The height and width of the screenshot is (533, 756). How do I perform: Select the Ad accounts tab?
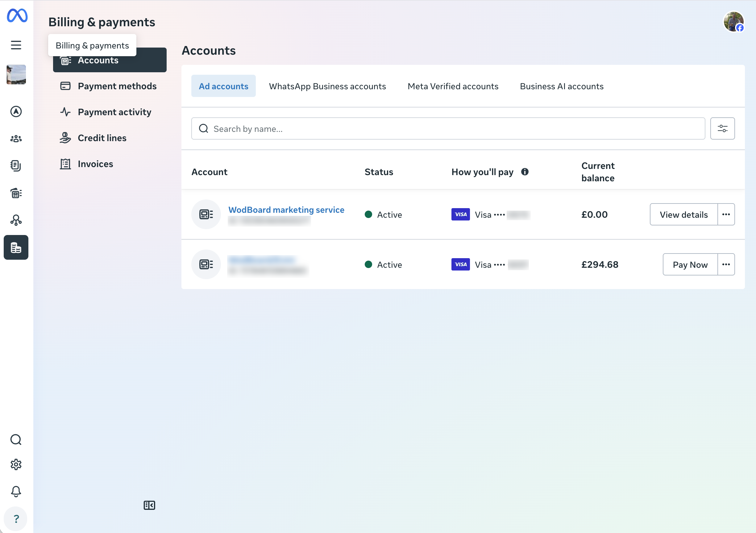pyautogui.click(x=224, y=86)
